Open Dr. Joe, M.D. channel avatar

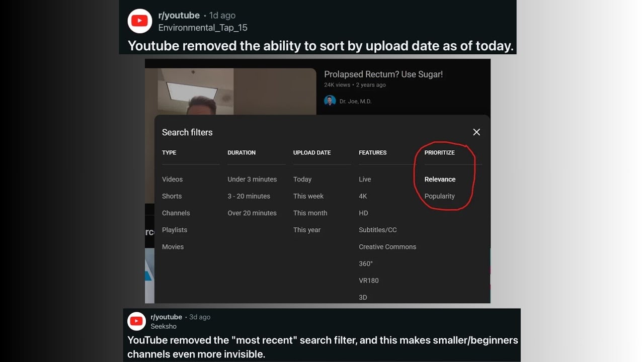click(330, 101)
